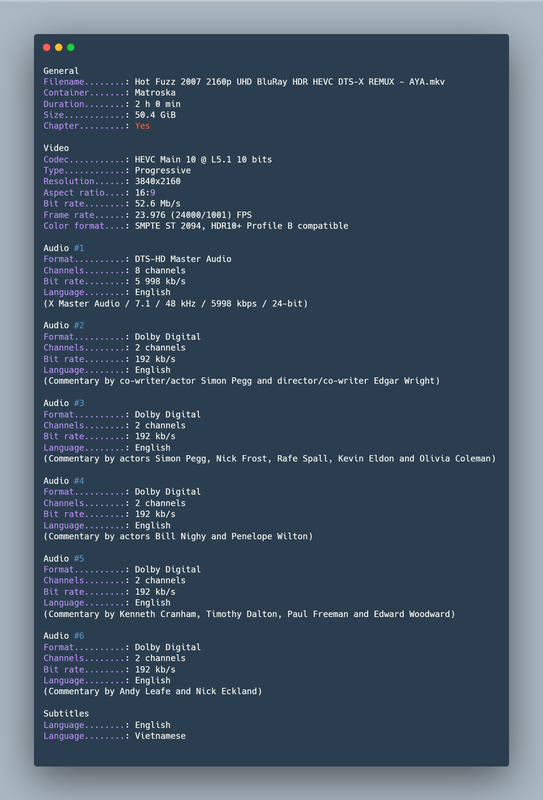Image resolution: width=543 pixels, height=800 pixels.
Task: Select the filename 'Hot Fuzz 2007 2160p UHD BluRay' text
Action: pyautogui.click(x=213, y=82)
